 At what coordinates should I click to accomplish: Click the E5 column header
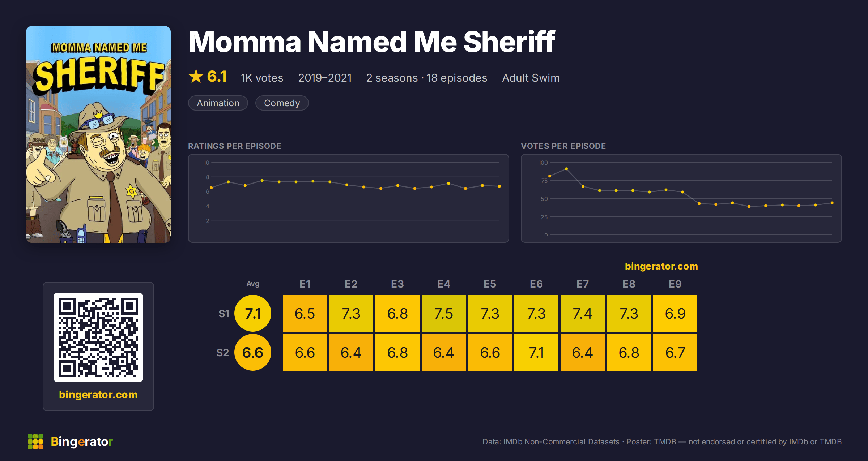point(490,284)
